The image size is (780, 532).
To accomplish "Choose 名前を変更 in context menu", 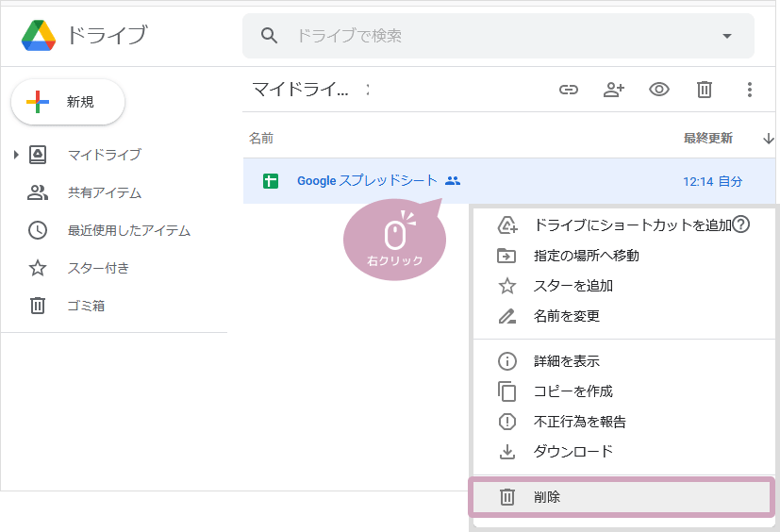I will (566, 316).
